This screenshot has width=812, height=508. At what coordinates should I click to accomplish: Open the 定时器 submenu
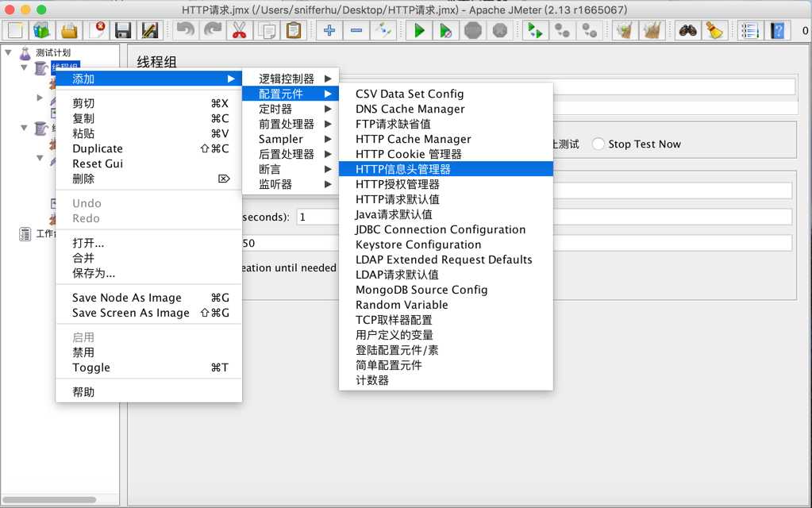pyautogui.click(x=291, y=109)
